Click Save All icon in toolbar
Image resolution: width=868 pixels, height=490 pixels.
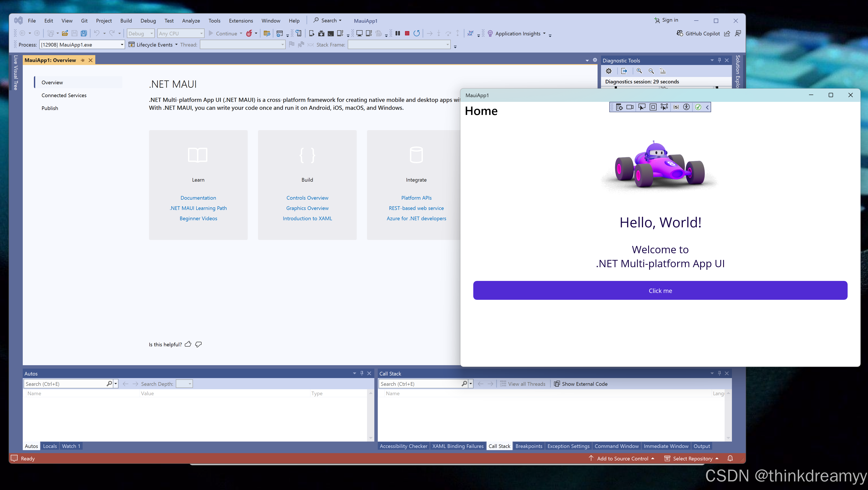pyautogui.click(x=84, y=33)
